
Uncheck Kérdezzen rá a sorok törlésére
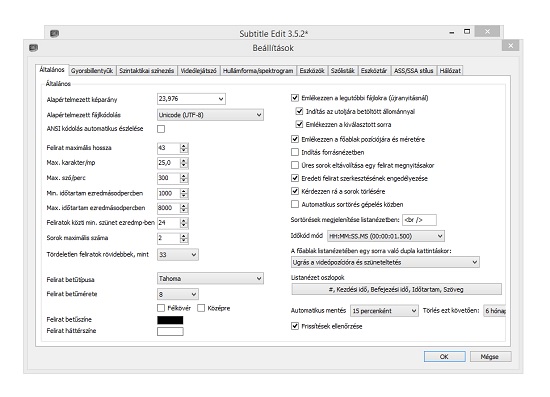coord(295,191)
